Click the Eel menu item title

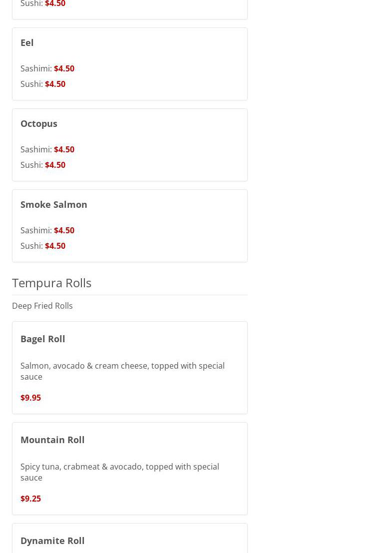(27, 42)
